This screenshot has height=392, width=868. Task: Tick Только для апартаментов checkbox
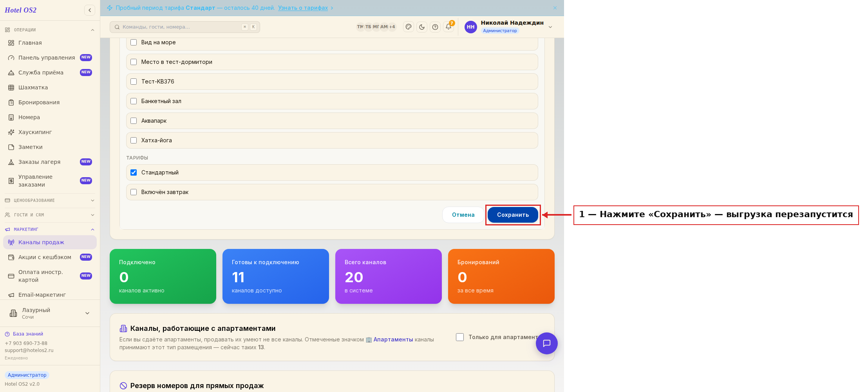pos(460,337)
